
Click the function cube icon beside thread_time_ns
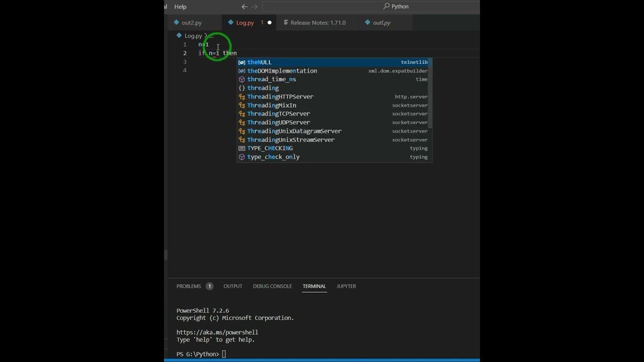tap(242, 79)
